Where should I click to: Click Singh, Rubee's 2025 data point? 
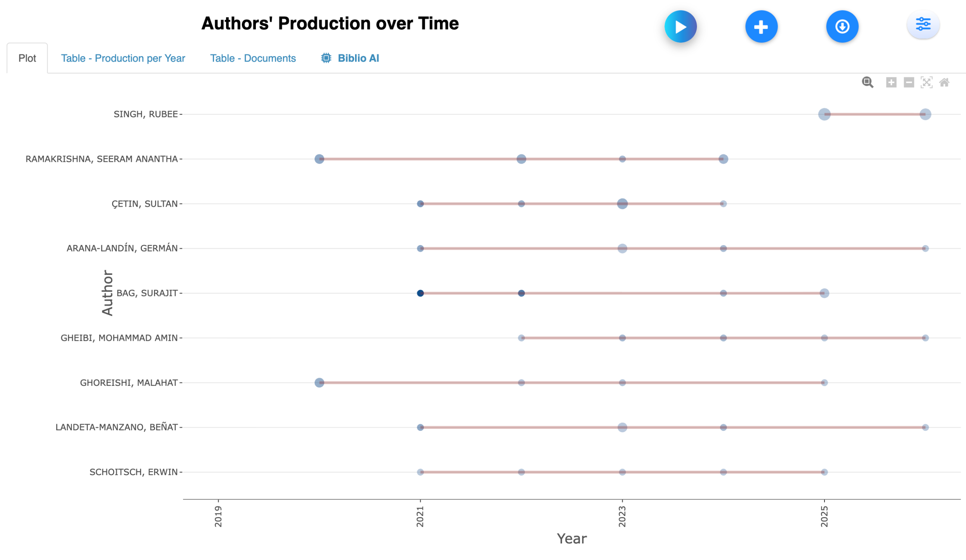point(824,114)
